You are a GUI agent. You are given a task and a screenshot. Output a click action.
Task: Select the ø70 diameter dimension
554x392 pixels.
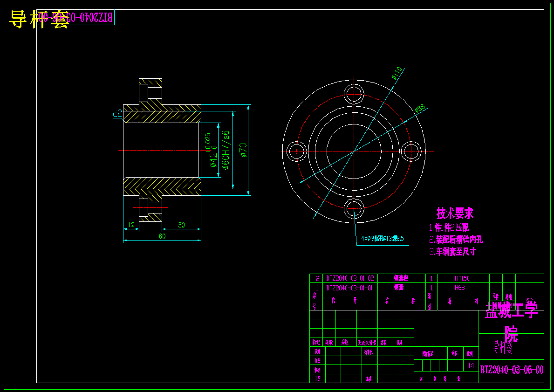pyautogui.click(x=243, y=150)
